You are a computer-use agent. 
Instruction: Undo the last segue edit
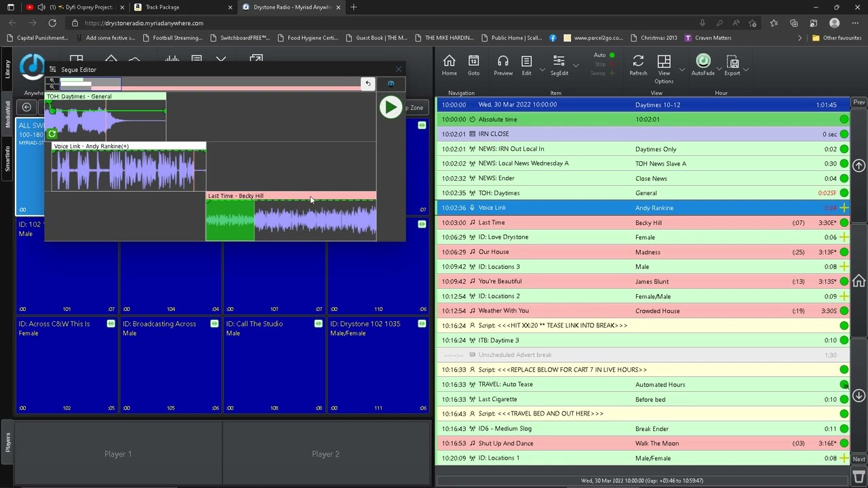(x=368, y=83)
